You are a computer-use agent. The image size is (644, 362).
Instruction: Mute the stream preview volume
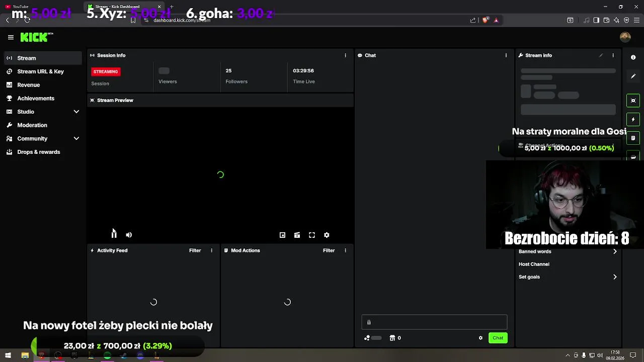[x=129, y=235]
